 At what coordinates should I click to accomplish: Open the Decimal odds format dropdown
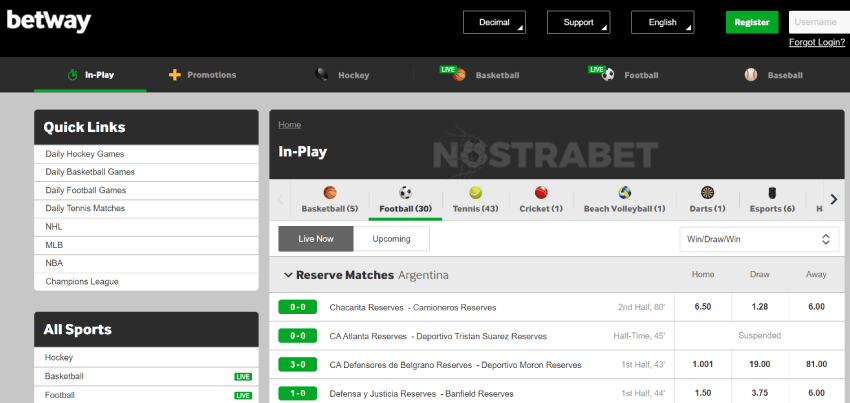coord(494,22)
